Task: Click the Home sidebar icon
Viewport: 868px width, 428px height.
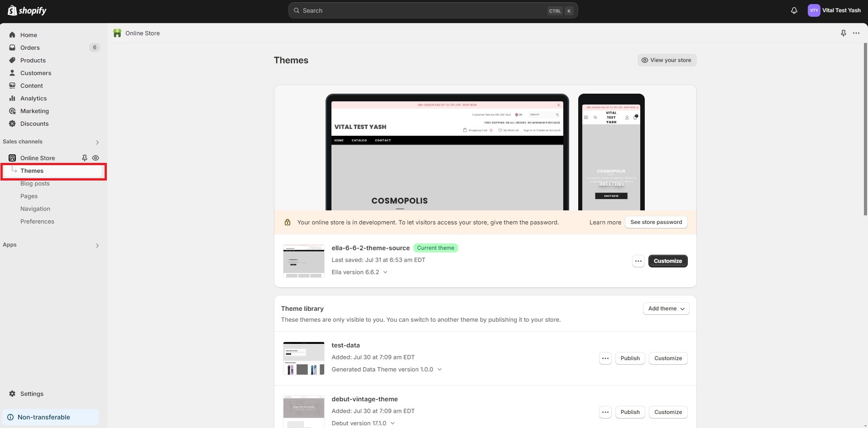Action: tap(12, 35)
